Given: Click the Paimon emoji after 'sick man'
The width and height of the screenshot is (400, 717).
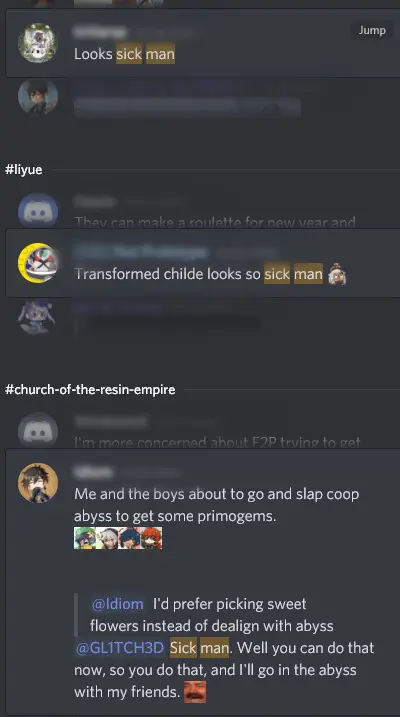Looking at the screenshot, I should coord(337,274).
